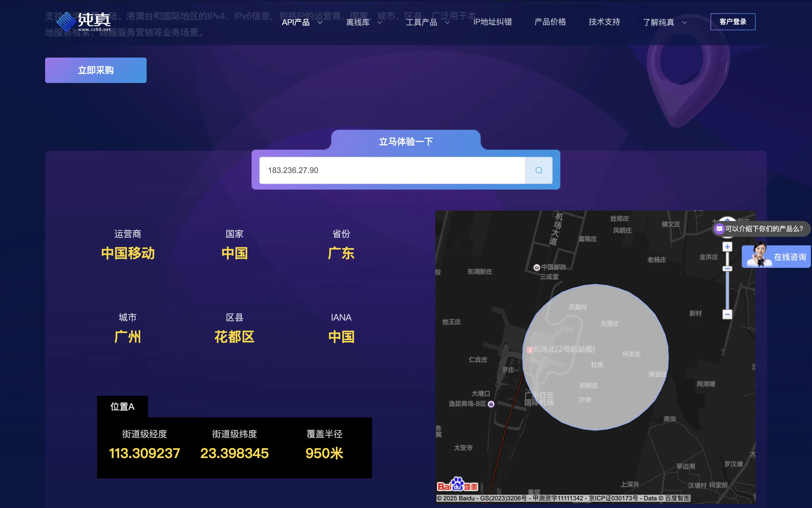Click the 老杨庄 map label
The height and width of the screenshot is (508, 812).
[657, 260]
